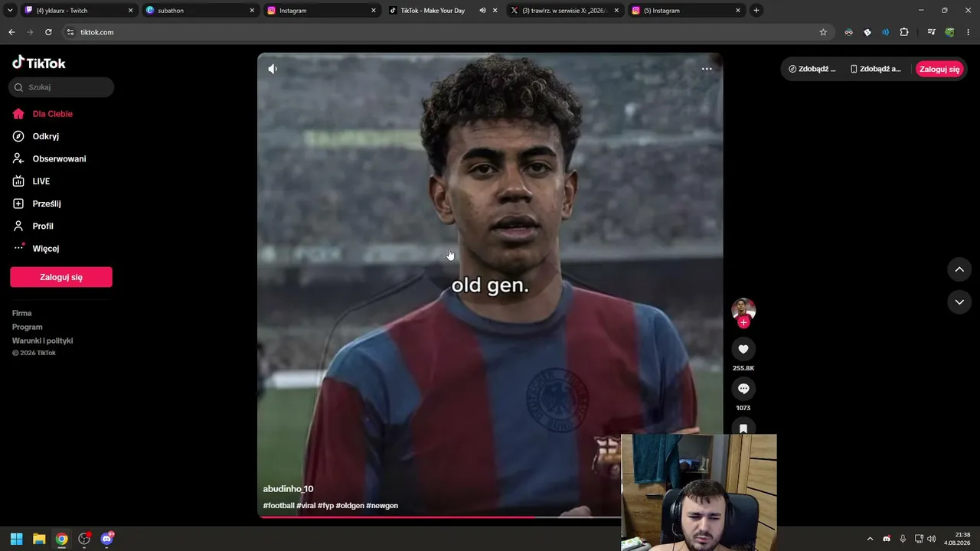This screenshot has height=551, width=980.
Task: Follow the creator with the red plus badge
Action: point(743,323)
